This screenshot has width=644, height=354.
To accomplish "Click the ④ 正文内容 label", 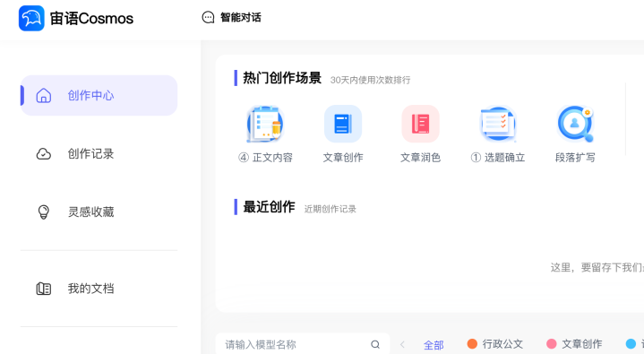I will pyautogui.click(x=265, y=158).
